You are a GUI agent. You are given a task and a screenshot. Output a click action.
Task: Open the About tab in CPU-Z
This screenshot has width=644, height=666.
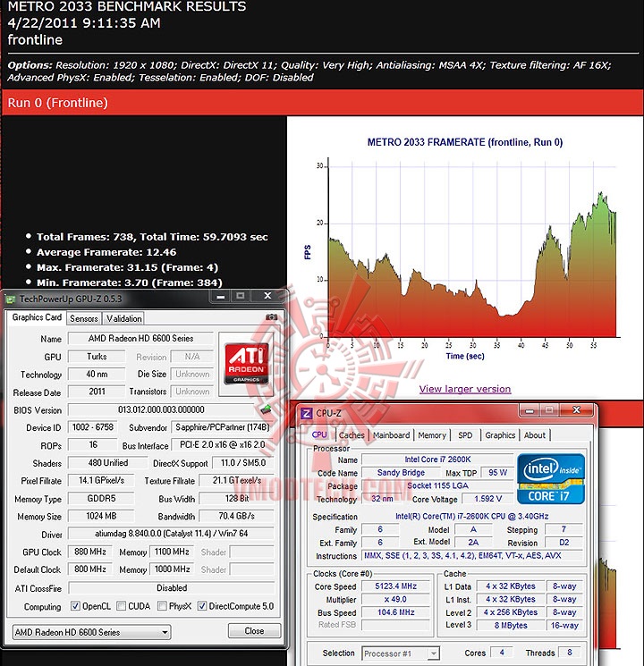pyautogui.click(x=534, y=435)
